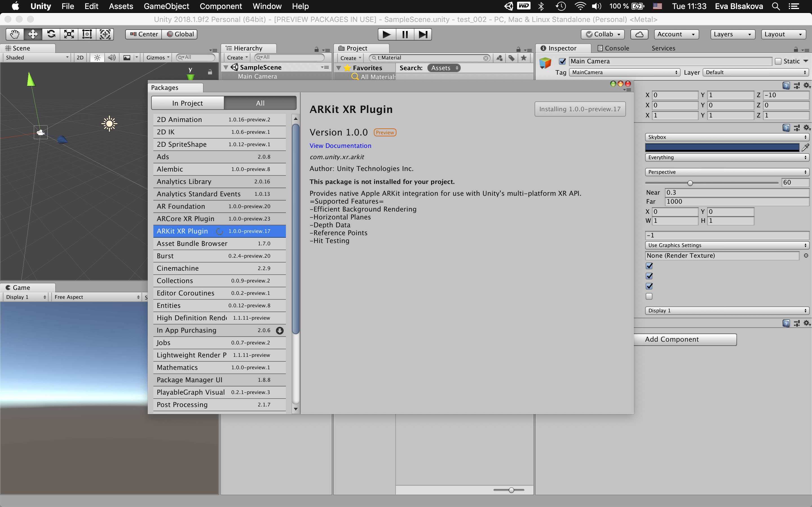
Task: Toggle the Static checkbox
Action: click(x=778, y=61)
